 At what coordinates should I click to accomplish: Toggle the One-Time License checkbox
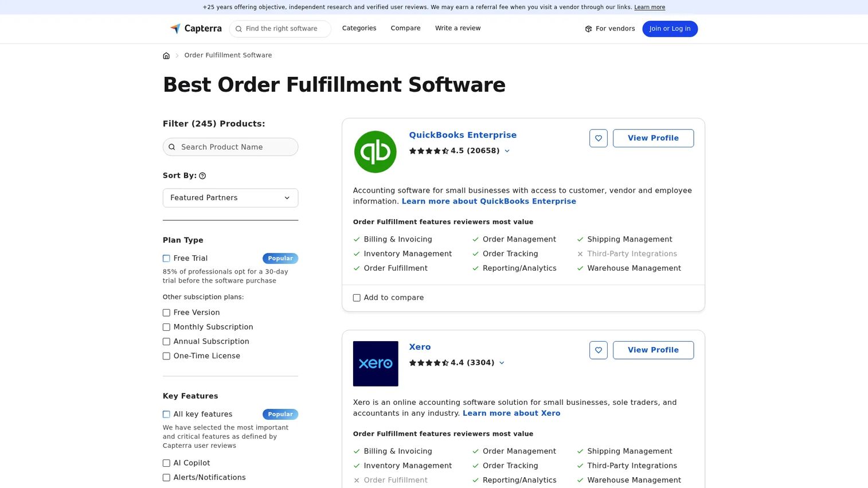click(166, 356)
